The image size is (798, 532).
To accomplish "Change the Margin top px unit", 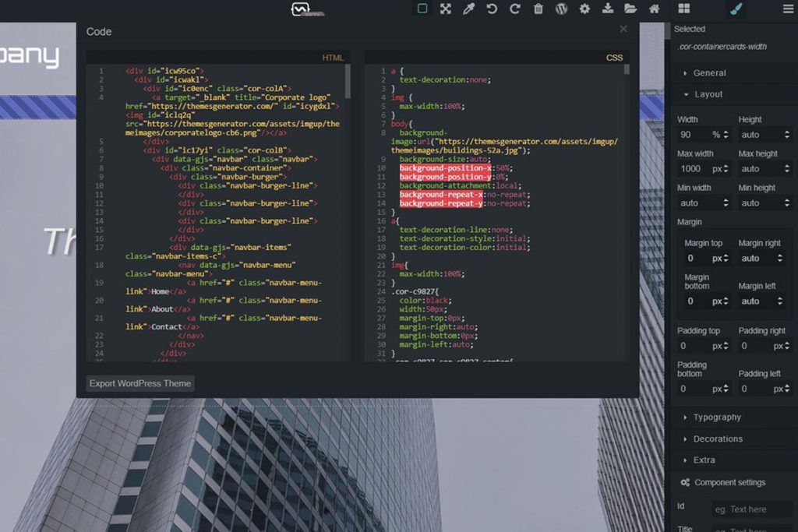I will (717, 259).
